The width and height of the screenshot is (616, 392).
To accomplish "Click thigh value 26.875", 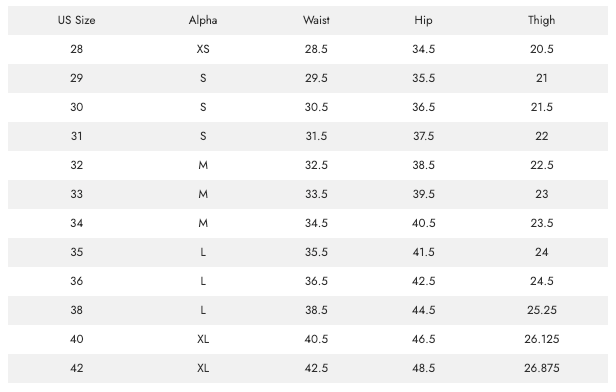I will point(541,368).
